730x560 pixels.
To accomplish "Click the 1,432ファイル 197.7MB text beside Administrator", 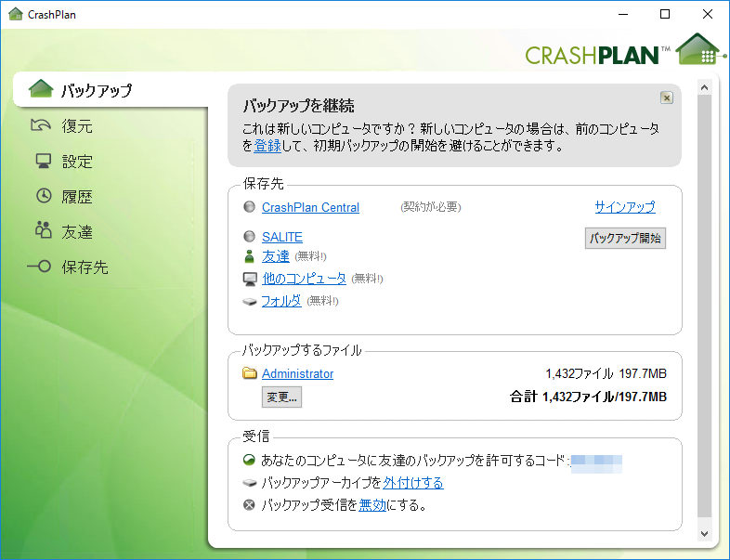I will tap(606, 373).
